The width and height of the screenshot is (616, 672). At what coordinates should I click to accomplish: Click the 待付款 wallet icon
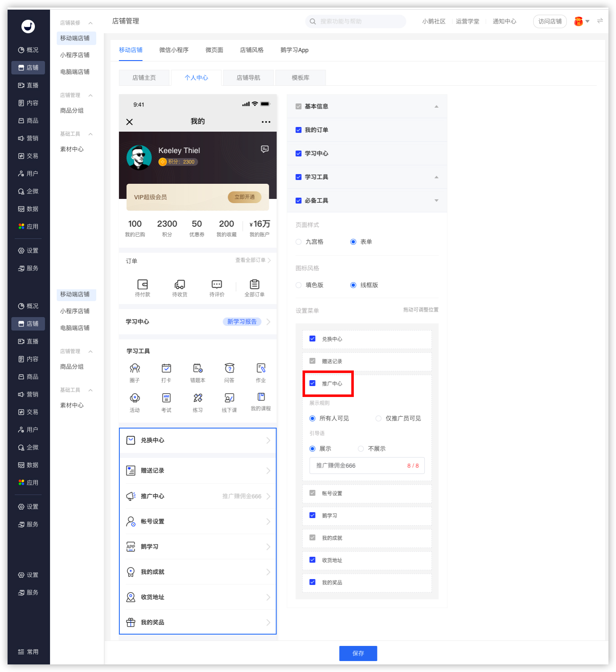[x=142, y=284]
